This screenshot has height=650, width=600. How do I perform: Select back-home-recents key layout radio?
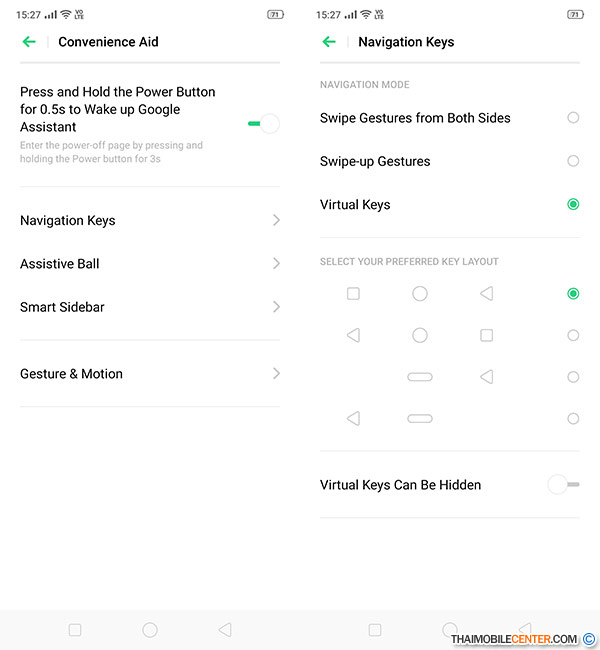pyautogui.click(x=573, y=336)
